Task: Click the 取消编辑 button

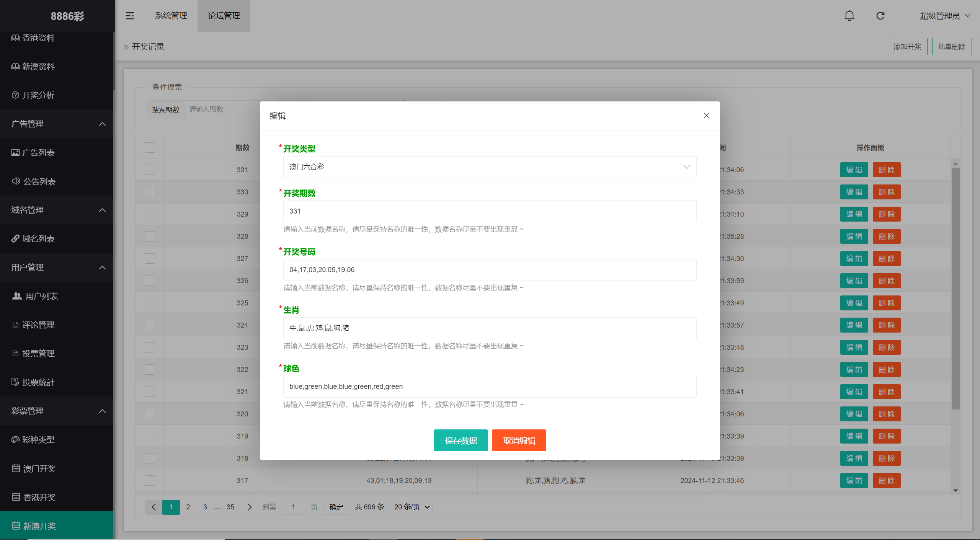Action: click(519, 440)
